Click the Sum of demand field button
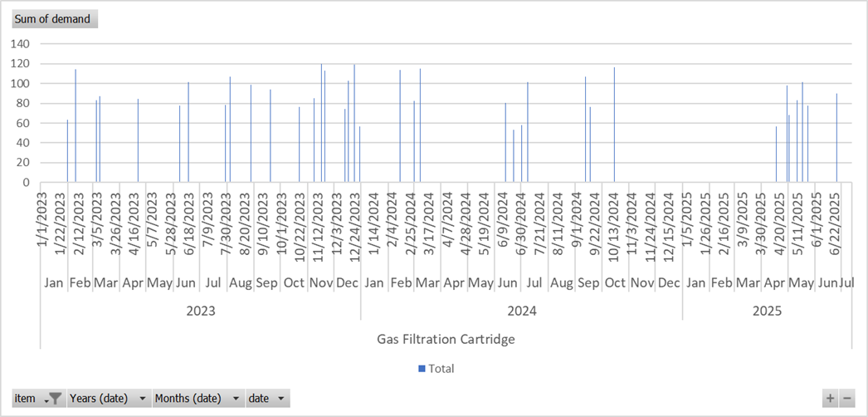This screenshot has height=417, width=868. pos(52,19)
